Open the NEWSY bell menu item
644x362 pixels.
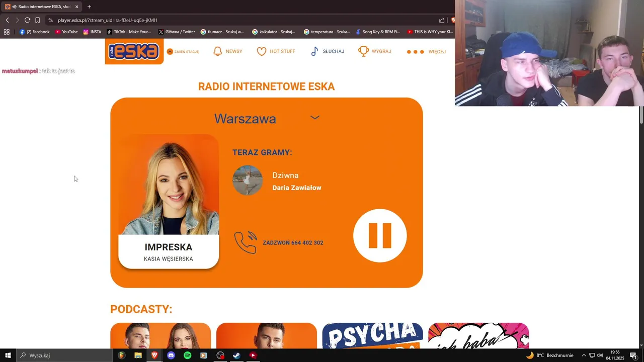228,51
